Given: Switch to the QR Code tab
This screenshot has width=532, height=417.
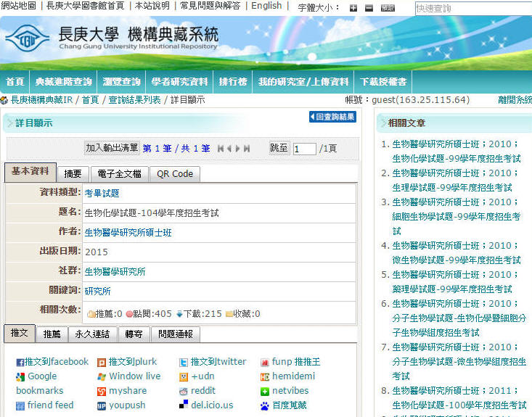Looking at the screenshot, I should 175,174.
